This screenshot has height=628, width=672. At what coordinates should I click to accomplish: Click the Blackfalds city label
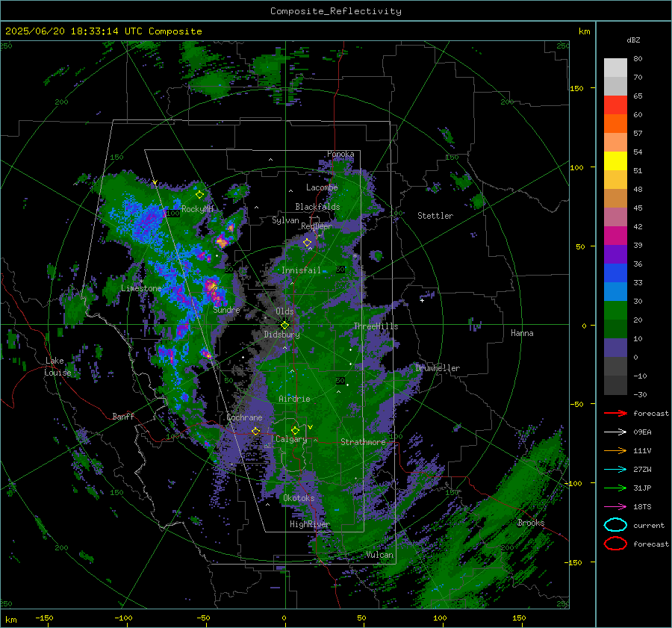coord(317,207)
